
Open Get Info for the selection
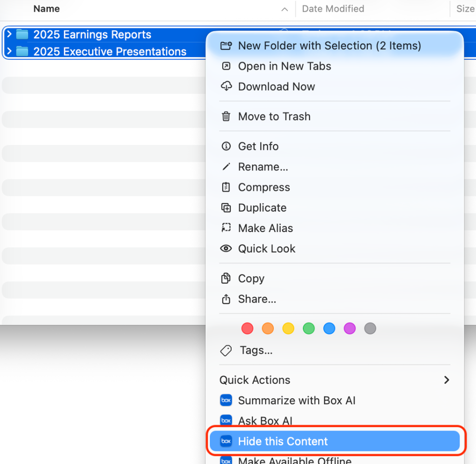point(258,146)
